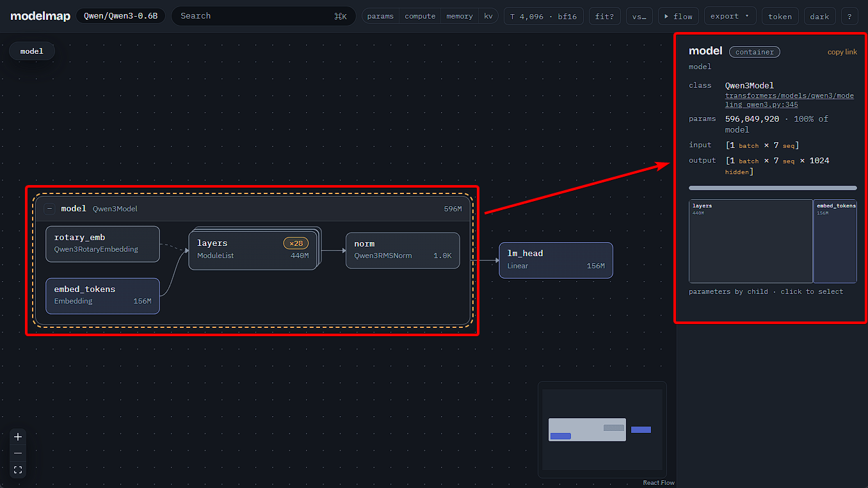This screenshot has width=868, height=488.
Task: Click the zoom in plus button
Action: click(x=18, y=437)
